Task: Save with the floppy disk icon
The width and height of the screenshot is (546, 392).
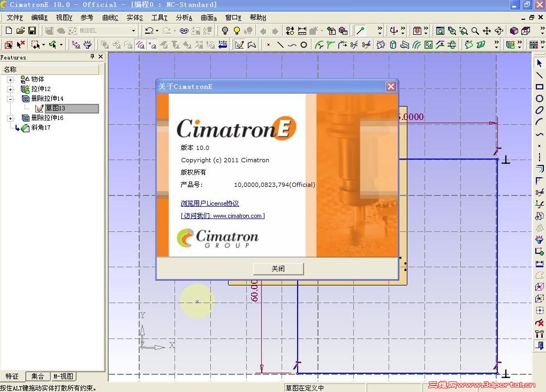Action: pyautogui.click(x=32, y=31)
